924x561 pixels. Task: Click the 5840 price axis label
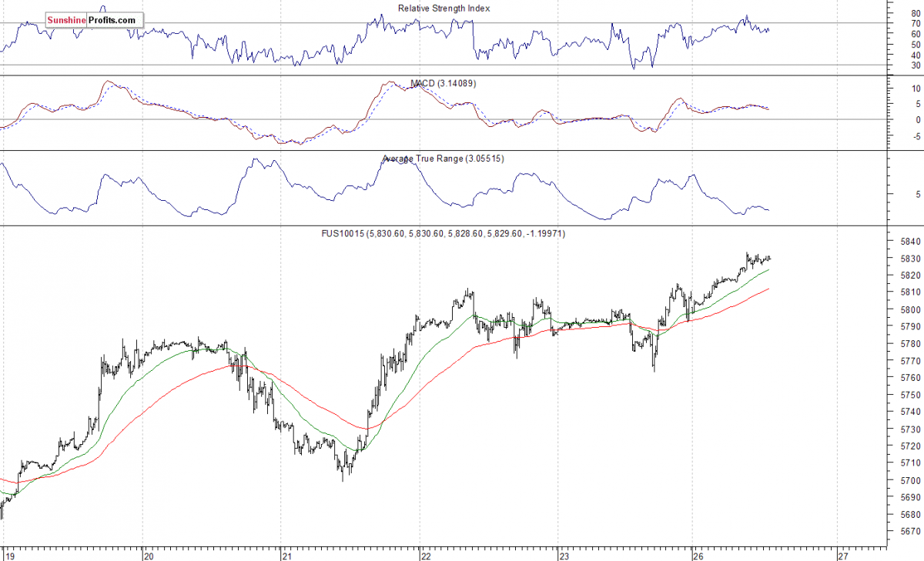896,241
